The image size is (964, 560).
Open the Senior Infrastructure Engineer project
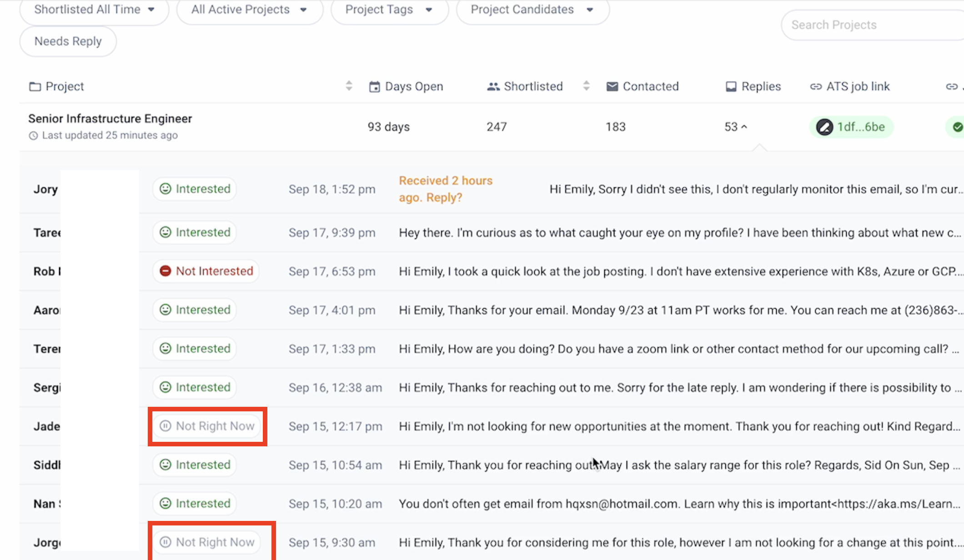tap(110, 119)
